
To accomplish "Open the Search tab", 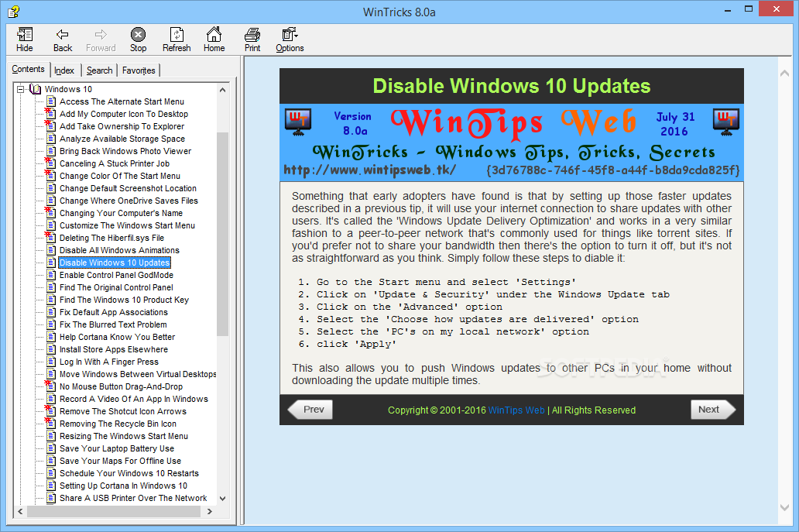I will pyautogui.click(x=99, y=70).
